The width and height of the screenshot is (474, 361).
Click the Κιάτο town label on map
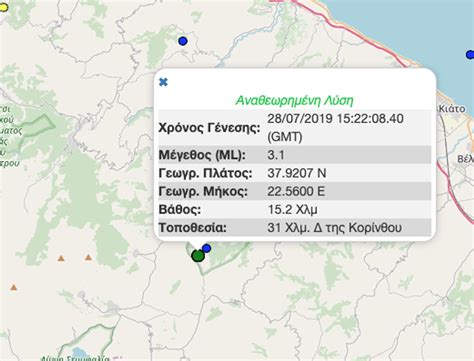[x=452, y=109]
